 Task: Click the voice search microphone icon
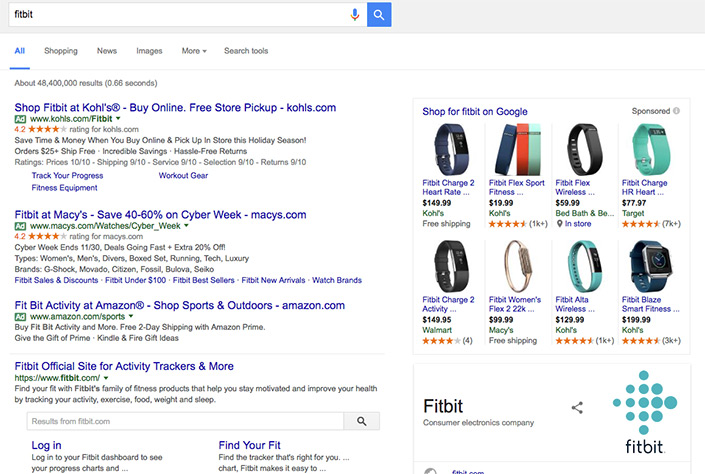[355, 14]
